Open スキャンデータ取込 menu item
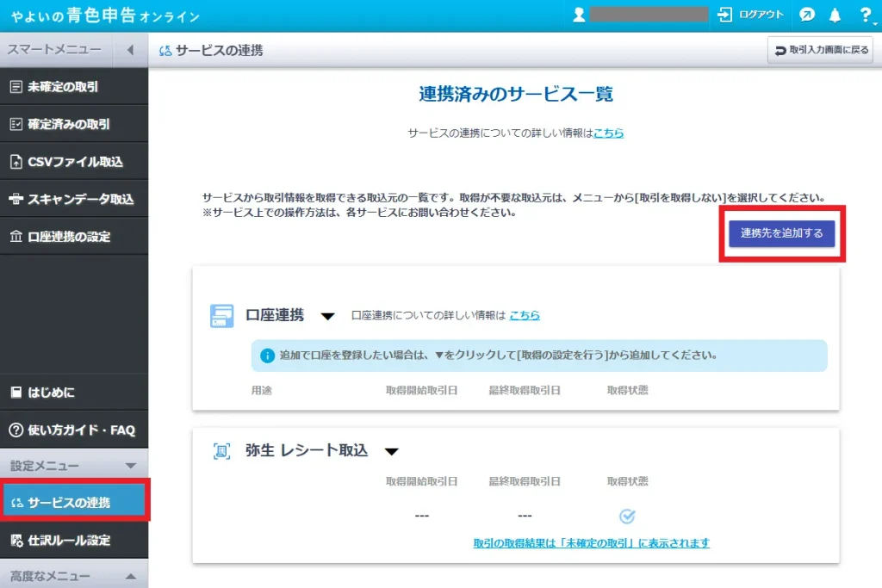Screen dimensions: 882x588 pos(74,199)
